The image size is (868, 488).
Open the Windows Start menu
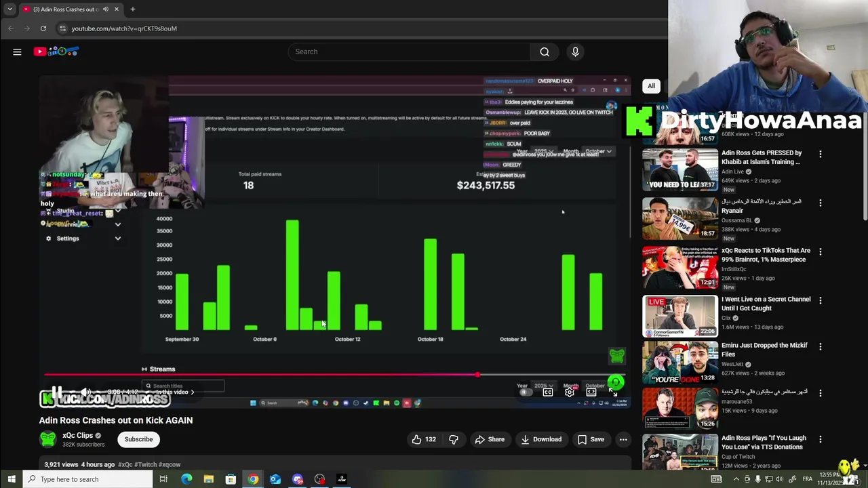tap(11, 479)
